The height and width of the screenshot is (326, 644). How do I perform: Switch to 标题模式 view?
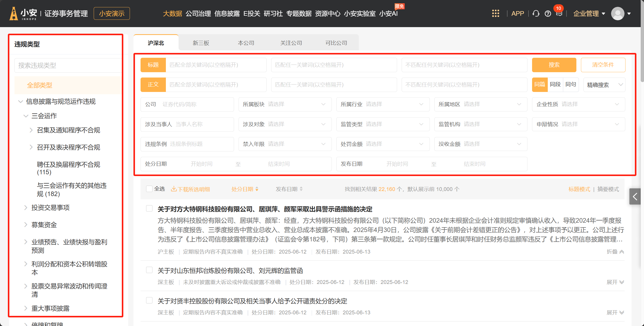pyautogui.click(x=579, y=189)
